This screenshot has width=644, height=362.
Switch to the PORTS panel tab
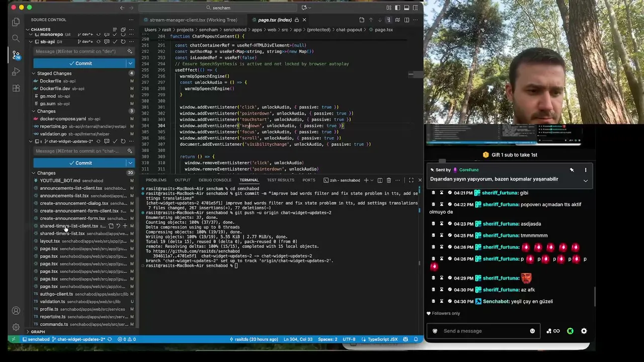[x=309, y=180]
